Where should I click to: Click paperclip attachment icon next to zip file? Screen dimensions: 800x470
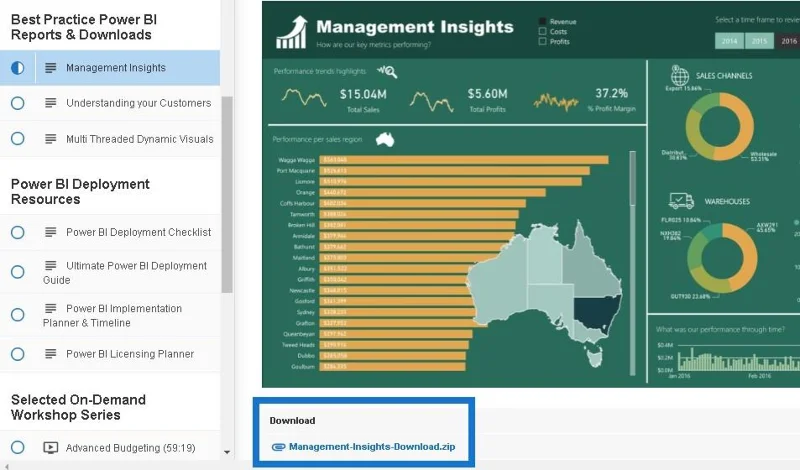(278, 447)
